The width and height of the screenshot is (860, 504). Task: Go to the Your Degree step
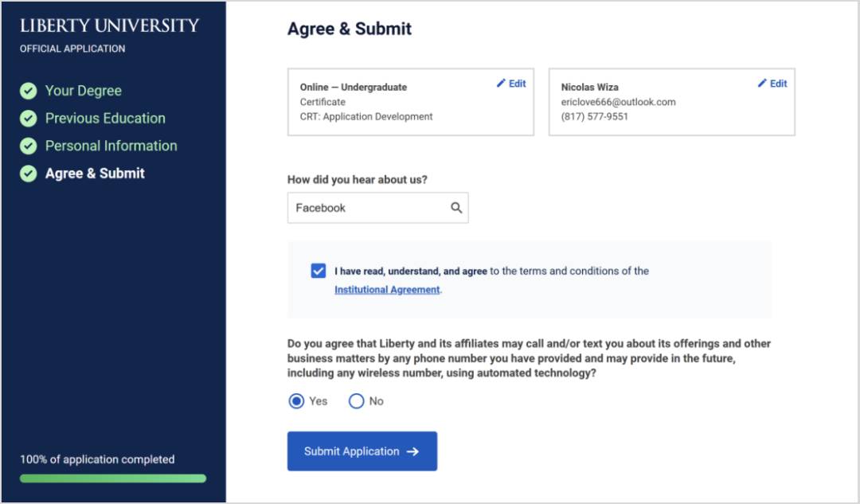coord(84,91)
